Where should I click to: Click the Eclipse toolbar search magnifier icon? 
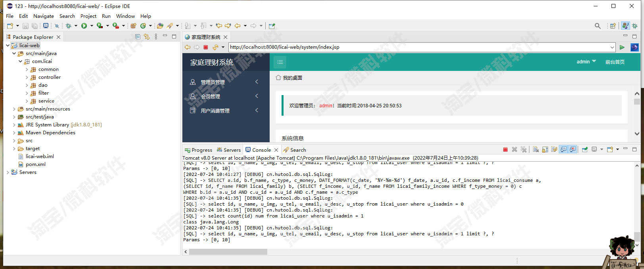coord(598,26)
